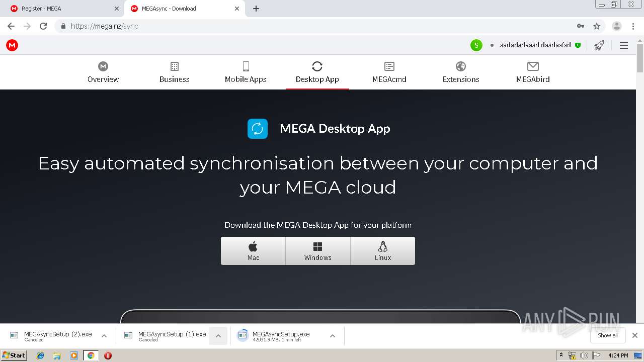
Task: Close the downloads bar
Action: click(635, 335)
